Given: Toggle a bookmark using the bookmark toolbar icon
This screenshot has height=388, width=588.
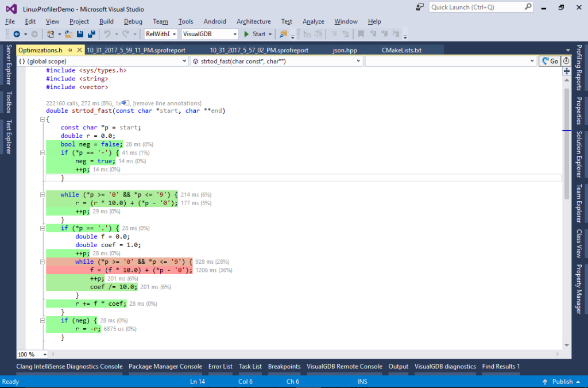Looking at the screenshot, I should click(x=361, y=34).
